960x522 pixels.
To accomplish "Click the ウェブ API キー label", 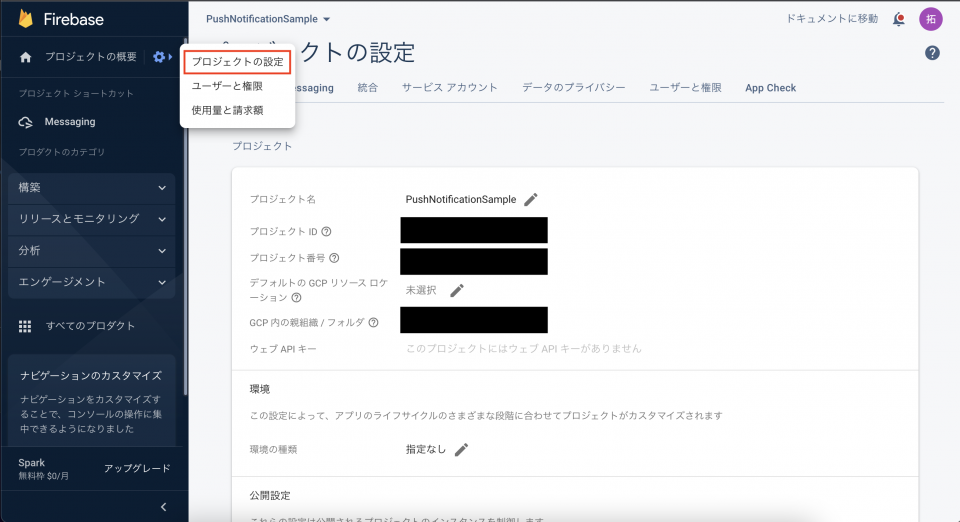I will (283, 349).
